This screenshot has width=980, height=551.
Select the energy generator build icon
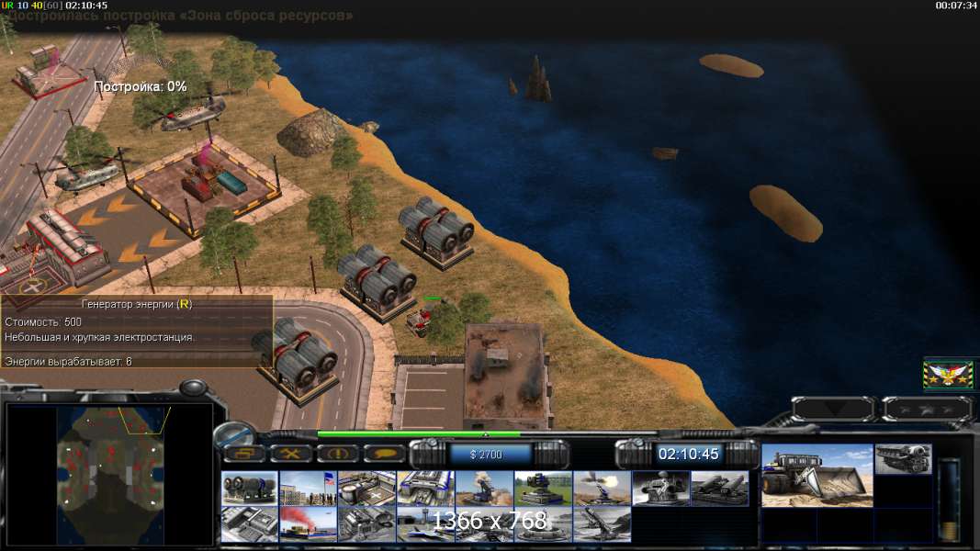coord(250,488)
